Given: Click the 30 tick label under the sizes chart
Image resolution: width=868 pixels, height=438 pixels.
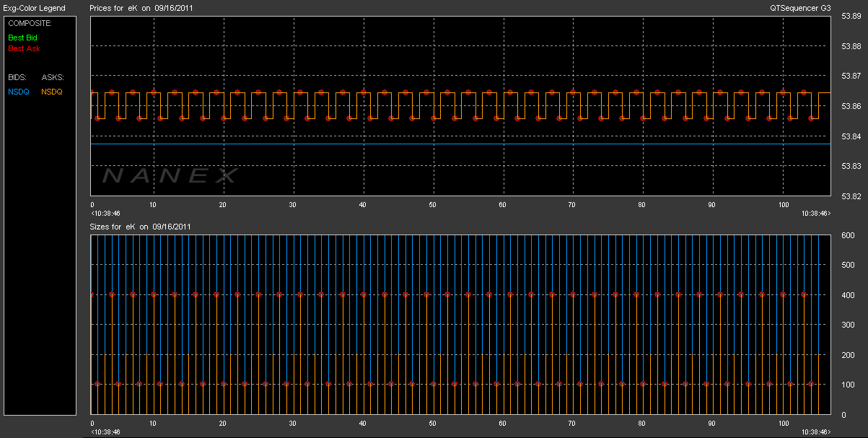Looking at the screenshot, I should point(292,423).
